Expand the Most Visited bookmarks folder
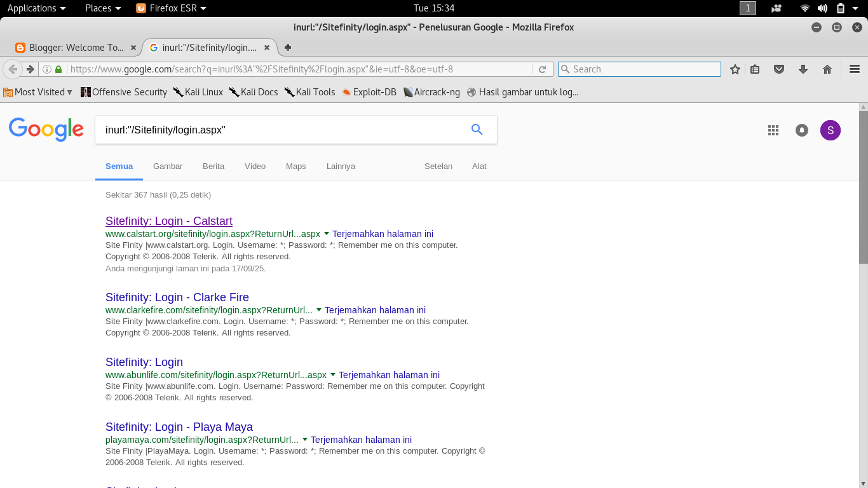868x488 pixels. pos(38,92)
